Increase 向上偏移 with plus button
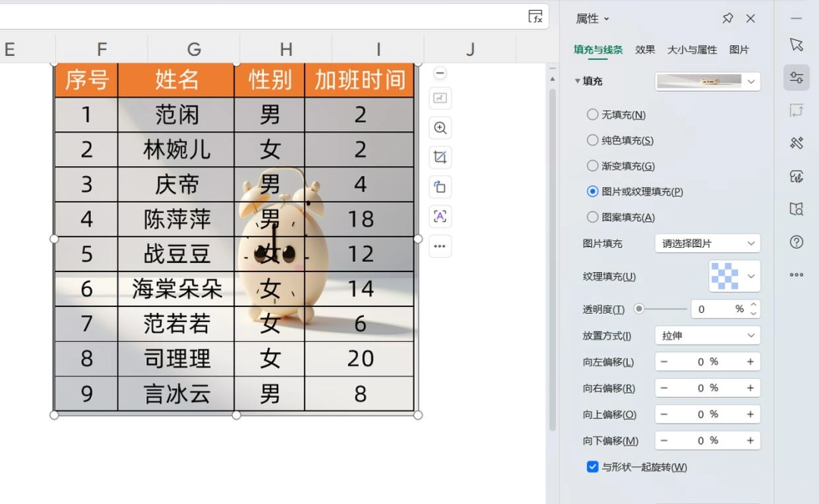 750,414
